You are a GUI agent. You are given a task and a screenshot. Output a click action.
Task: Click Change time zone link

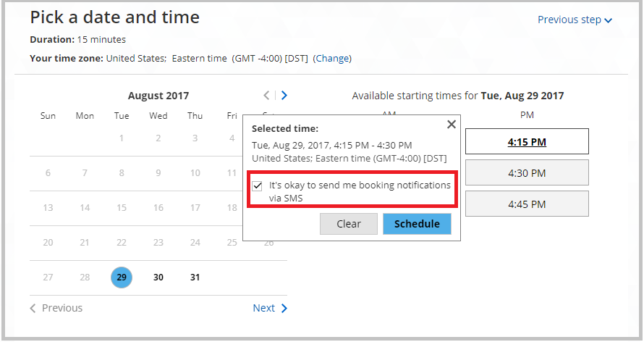(332, 58)
